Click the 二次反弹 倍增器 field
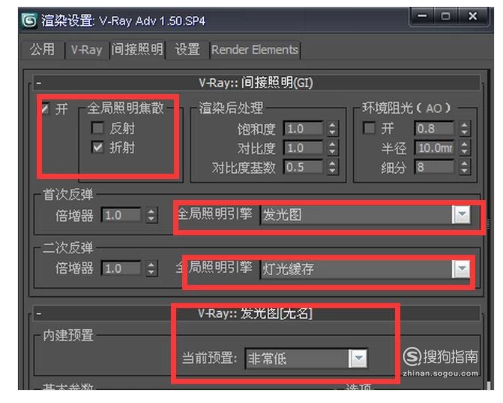Image resolution: width=503 pixels, height=403 pixels. [121, 268]
